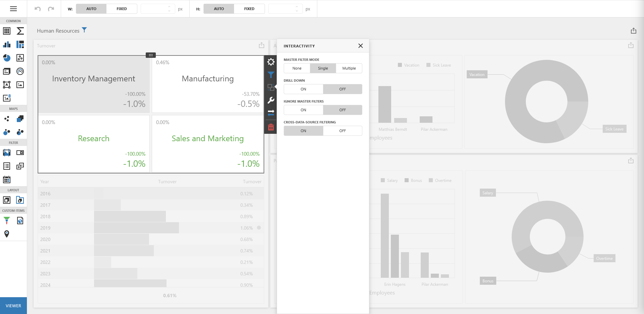
Task: Insert the Date Filter calendar item
Action: click(x=7, y=180)
